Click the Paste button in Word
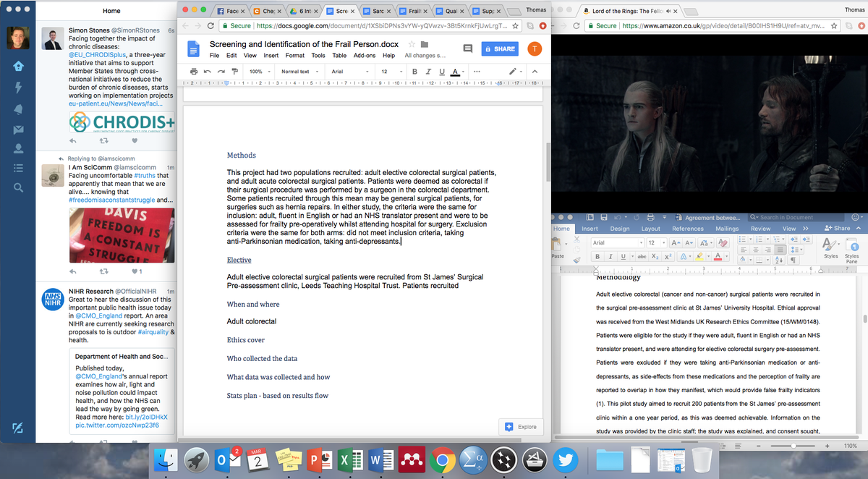This screenshot has height=479, width=868. coord(557,247)
